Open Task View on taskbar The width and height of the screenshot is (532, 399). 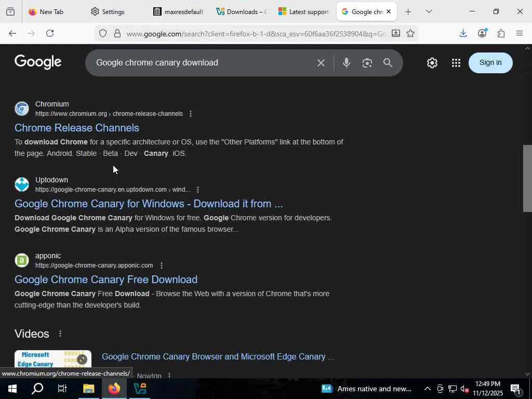tap(62, 389)
